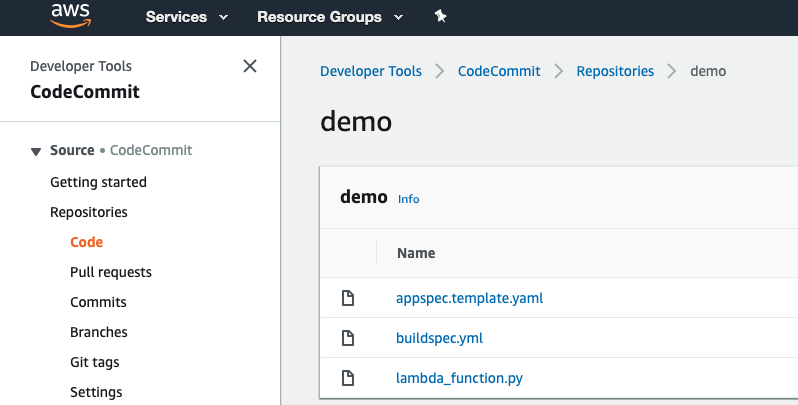
Task: Open Settings in the sidebar
Action: [x=96, y=392]
